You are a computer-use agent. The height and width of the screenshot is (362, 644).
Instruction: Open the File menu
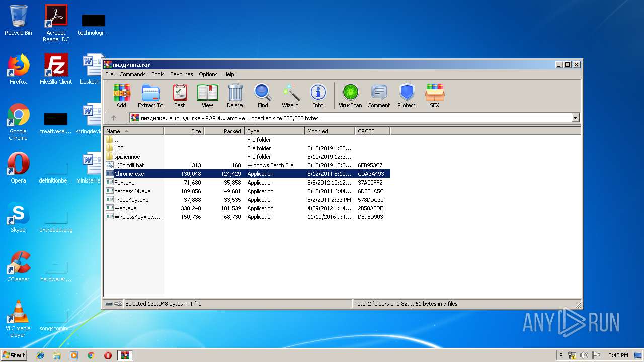[109, 74]
